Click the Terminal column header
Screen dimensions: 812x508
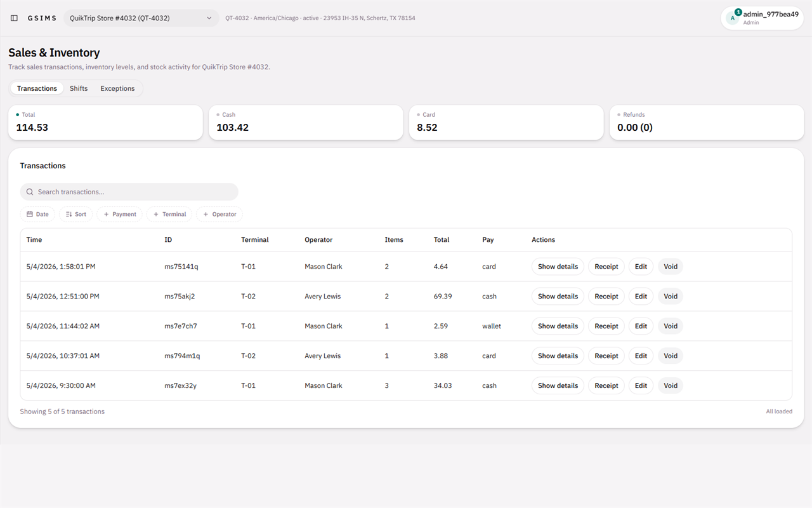click(255, 240)
